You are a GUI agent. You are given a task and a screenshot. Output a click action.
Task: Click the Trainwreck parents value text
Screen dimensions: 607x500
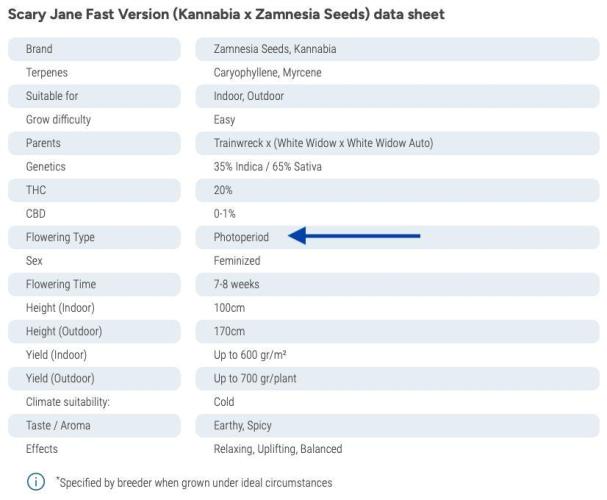(x=323, y=143)
